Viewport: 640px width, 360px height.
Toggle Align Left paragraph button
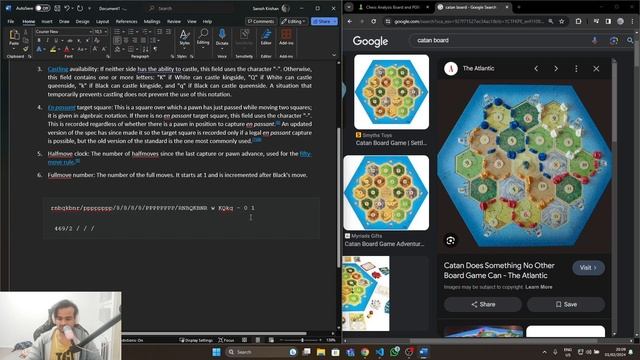point(117,40)
